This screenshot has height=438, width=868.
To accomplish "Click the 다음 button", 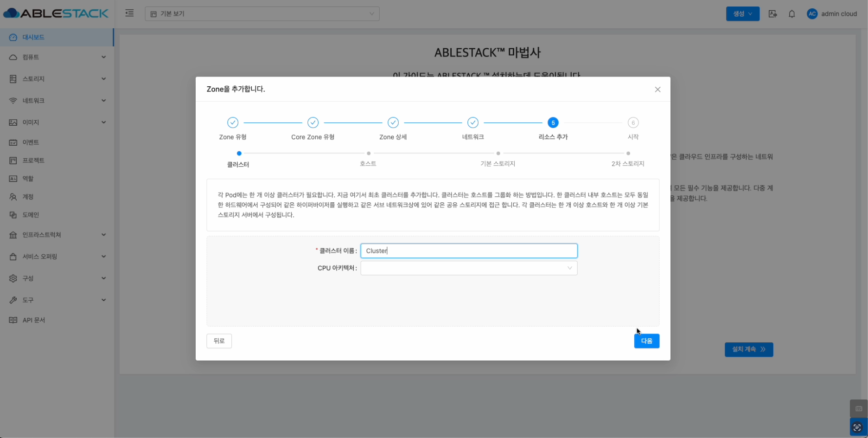I will click(646, 341).
